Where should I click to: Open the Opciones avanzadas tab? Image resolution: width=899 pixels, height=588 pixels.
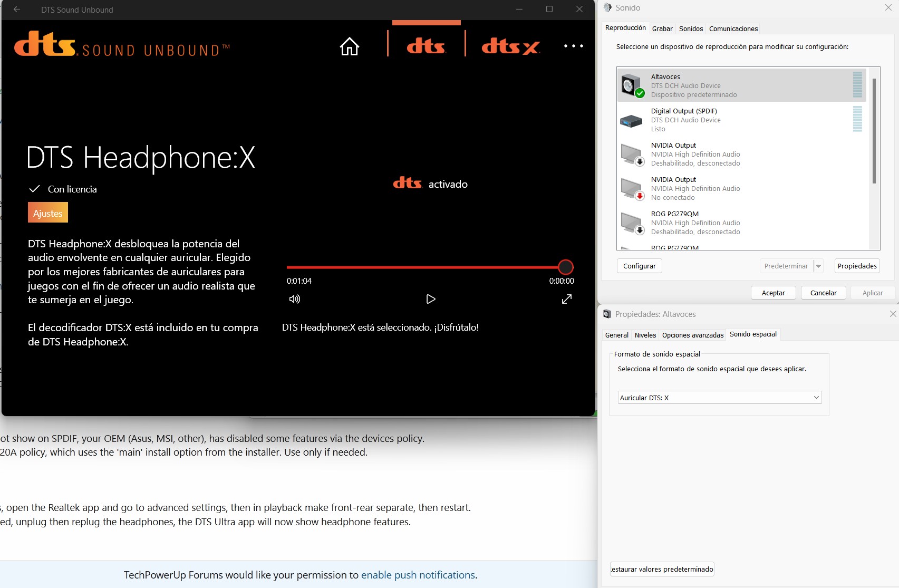click(693, 335)
